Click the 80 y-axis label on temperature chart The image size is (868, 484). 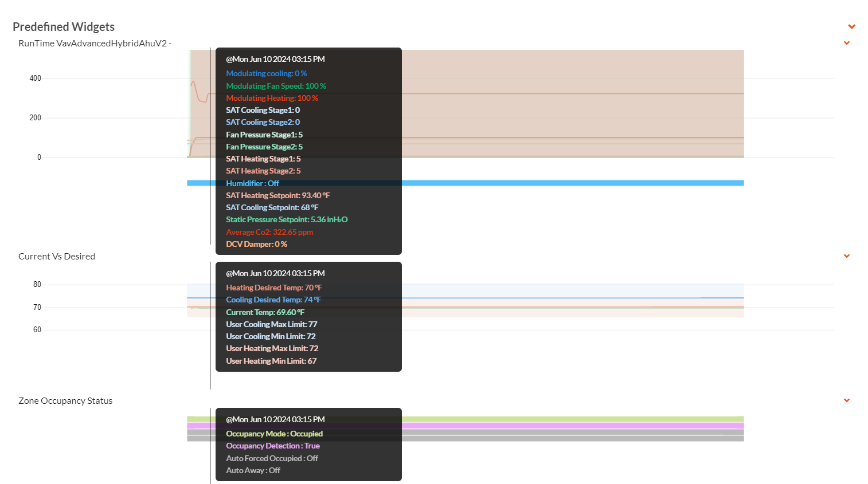(37, 285)
